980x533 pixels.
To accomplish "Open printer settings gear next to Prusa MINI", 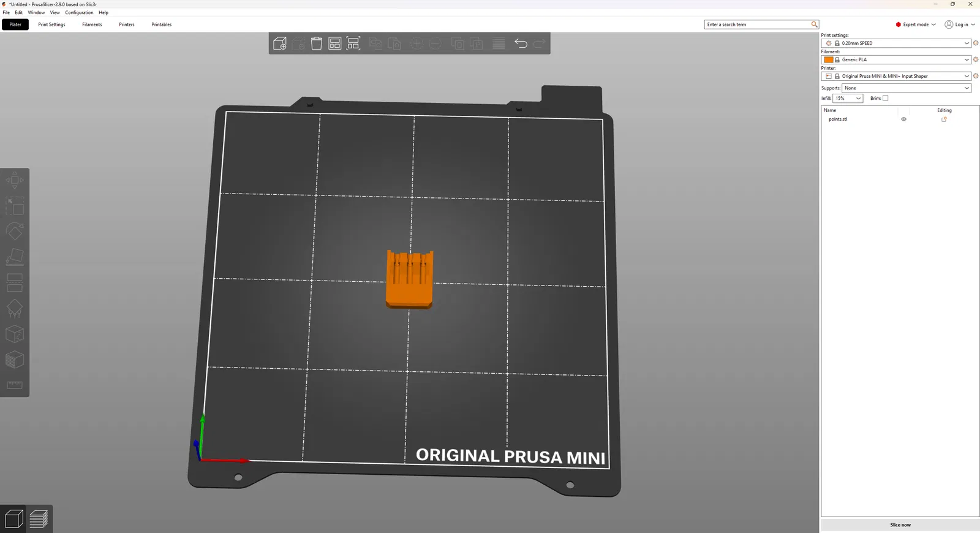I will pyautogui.click(x=976, y=76).
